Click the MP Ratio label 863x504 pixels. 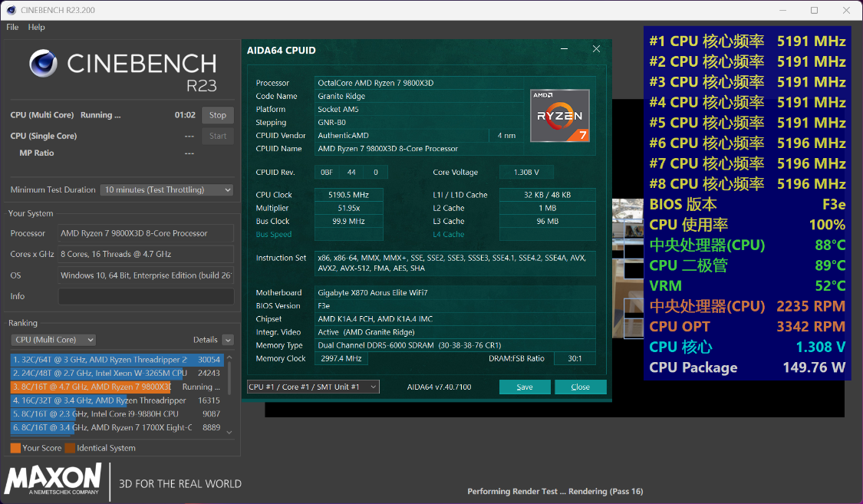36,153
